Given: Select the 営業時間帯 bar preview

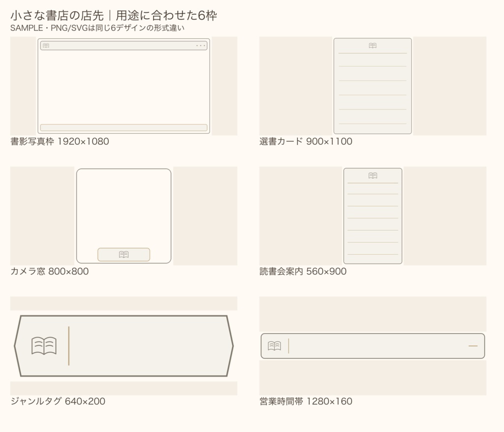Looking at the screenshot, I should (x=373, y=346).
